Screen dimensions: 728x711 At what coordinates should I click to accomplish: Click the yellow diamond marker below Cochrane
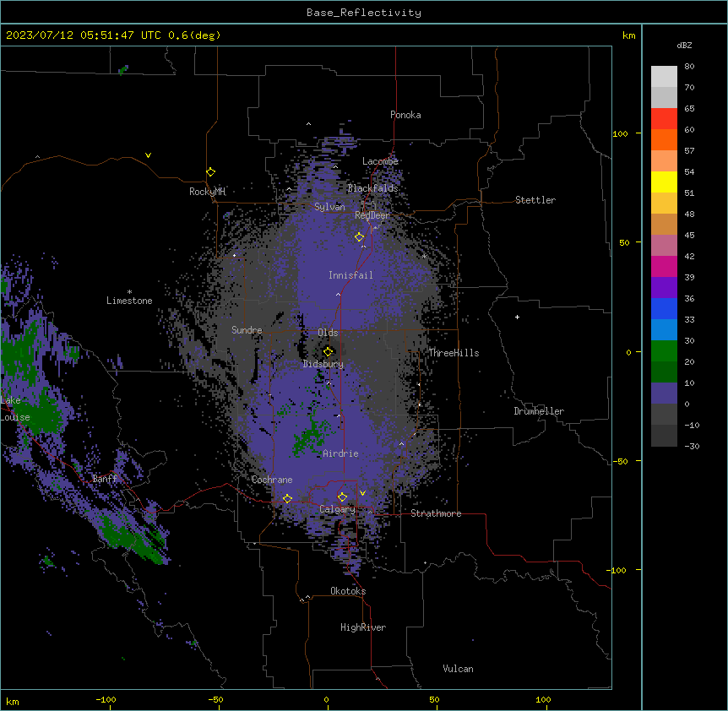point(287,499)
